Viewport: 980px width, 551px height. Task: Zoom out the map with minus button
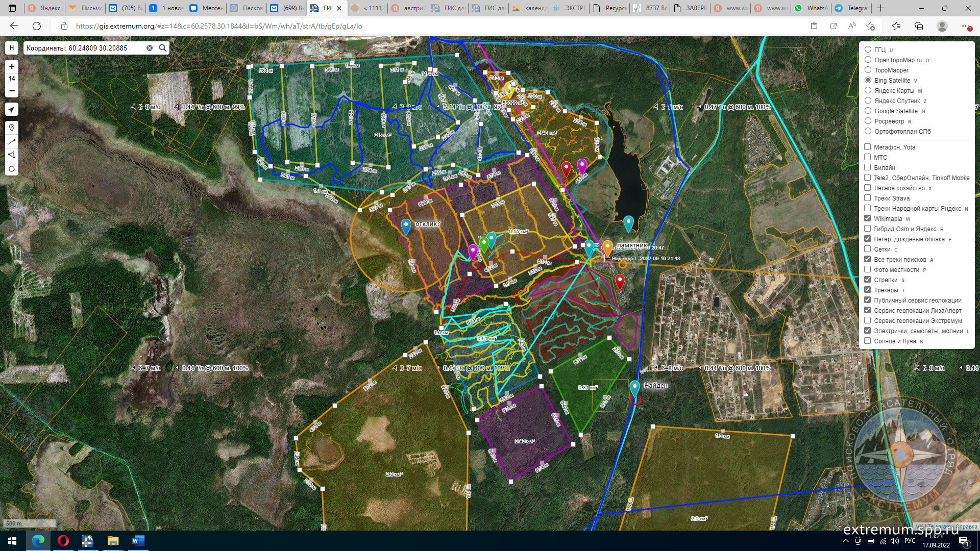[12, 91]
